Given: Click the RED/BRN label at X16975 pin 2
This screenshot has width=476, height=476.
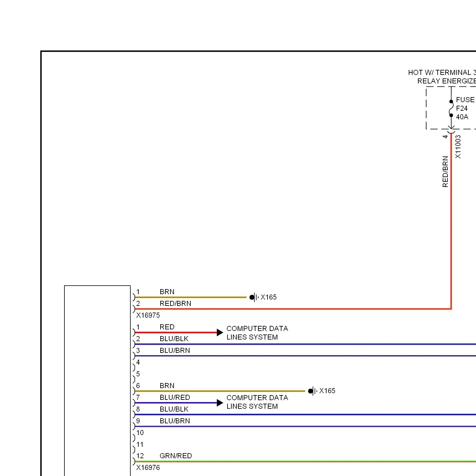Looking at the screenshot, I should pos(175,303).
